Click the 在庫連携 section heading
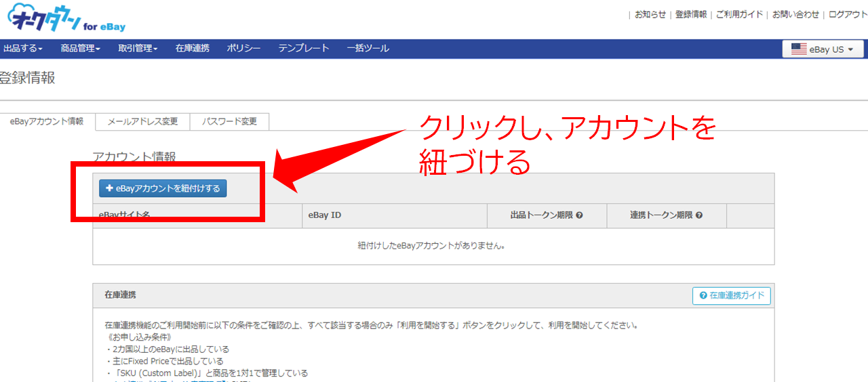 point(120,295)
